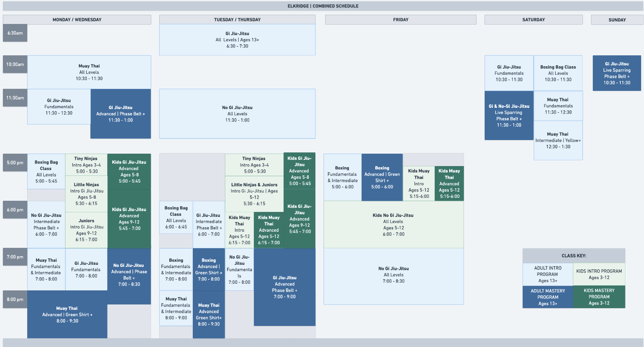Open the Friday column header

click(400, 20)
